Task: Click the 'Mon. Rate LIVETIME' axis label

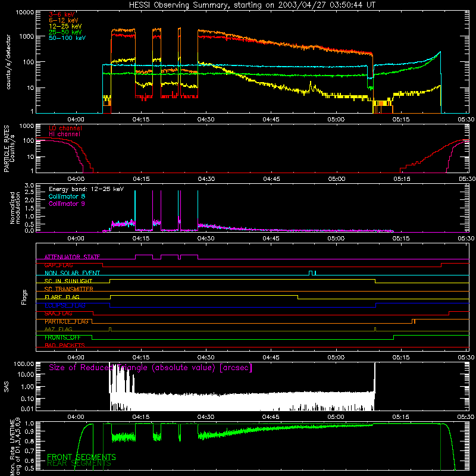Action: coord(12,447)
